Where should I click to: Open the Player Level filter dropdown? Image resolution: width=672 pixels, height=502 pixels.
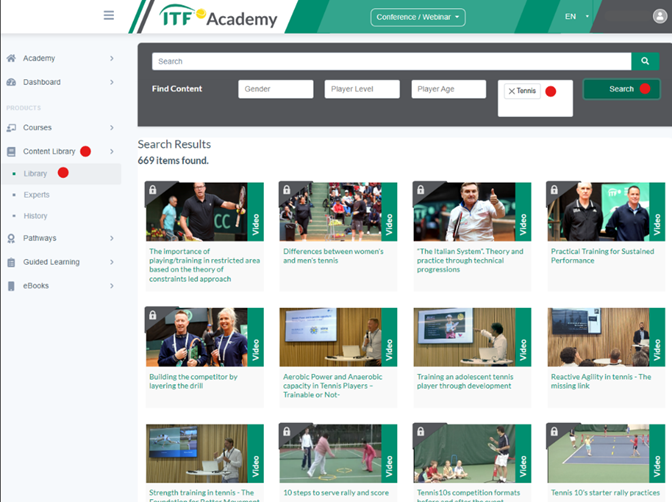[362, 89]
